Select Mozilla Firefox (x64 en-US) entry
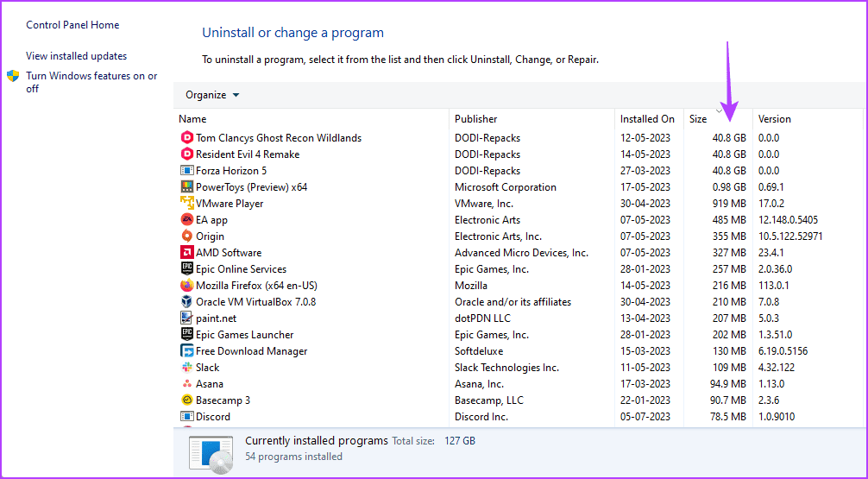Viewport: 868px width, 479px height. [256, 286]
